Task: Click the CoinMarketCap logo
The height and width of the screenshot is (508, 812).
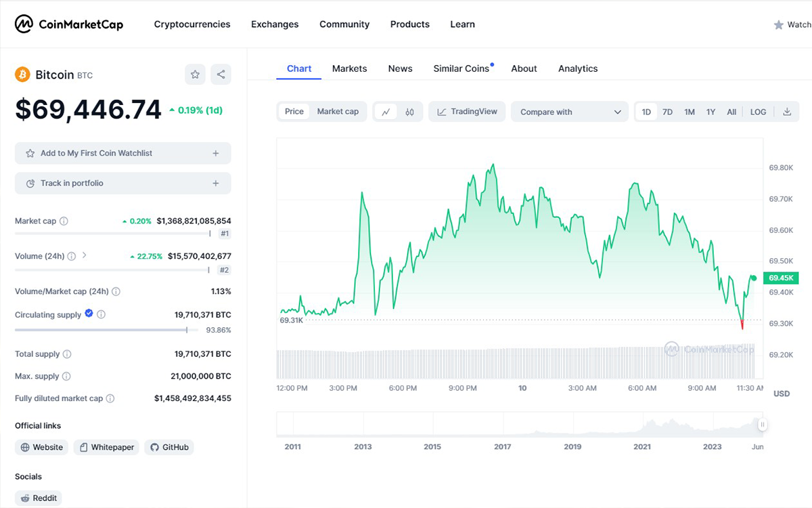Action: coord(69,24)
